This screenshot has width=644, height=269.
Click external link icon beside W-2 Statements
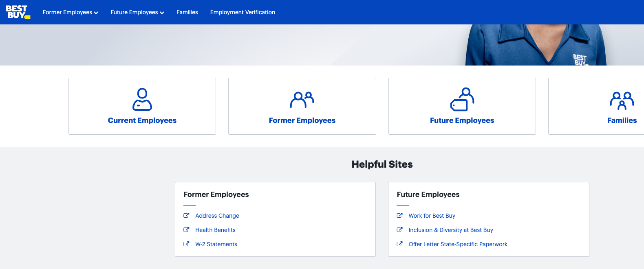tap(186, 244)
